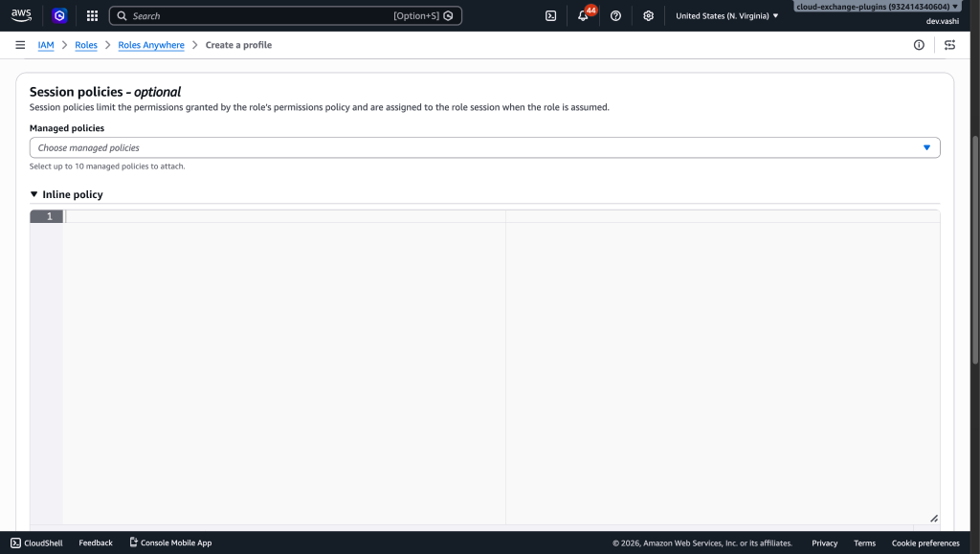Image resolution: width=980 pixels, height=554 pixels.
Task: Launch CloudShell from the top bar icon
Action: 550,15
